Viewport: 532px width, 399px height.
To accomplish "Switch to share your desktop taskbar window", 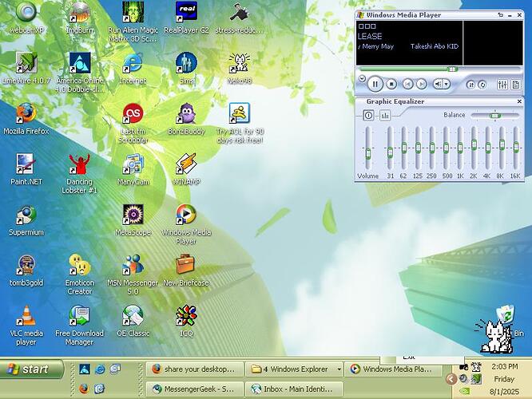I will (x=195, y=369).
